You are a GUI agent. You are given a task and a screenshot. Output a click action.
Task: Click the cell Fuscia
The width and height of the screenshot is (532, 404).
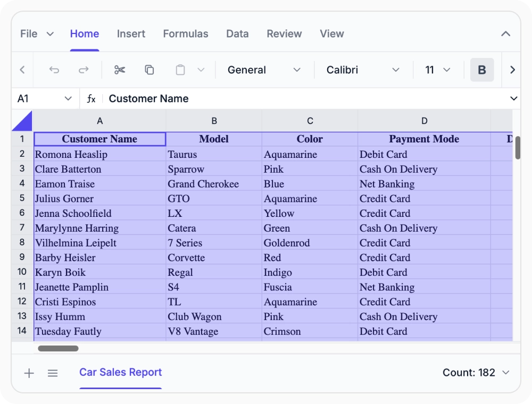click(310, 287)
